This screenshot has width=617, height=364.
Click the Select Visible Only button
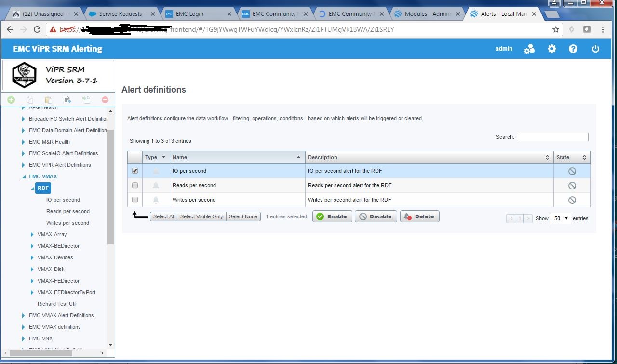[201, 216]
